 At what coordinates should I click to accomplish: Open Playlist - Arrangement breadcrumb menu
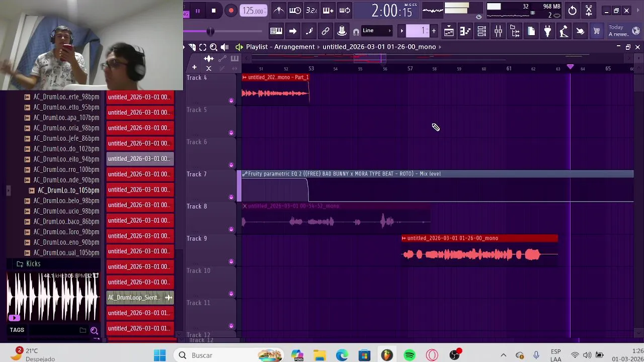tap(280, 47)
